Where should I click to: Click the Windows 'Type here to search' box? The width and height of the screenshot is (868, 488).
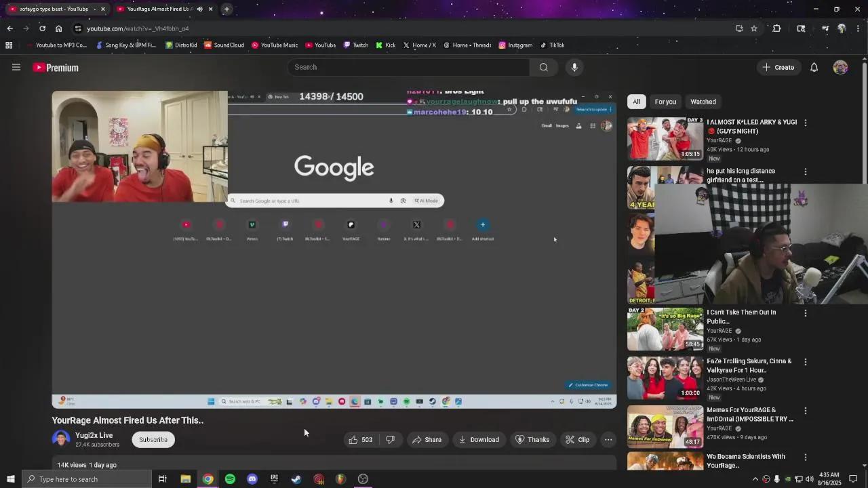coord(86,479)
